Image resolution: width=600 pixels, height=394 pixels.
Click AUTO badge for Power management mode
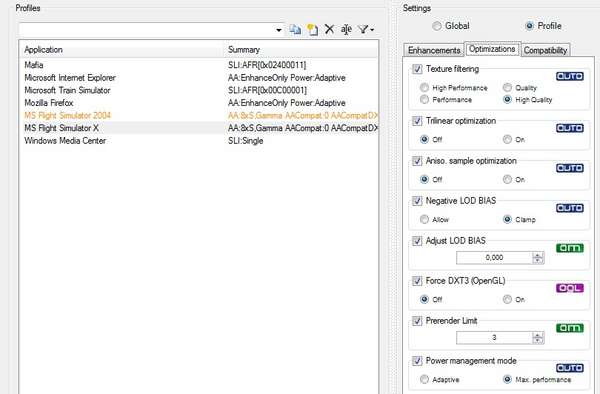570,368
